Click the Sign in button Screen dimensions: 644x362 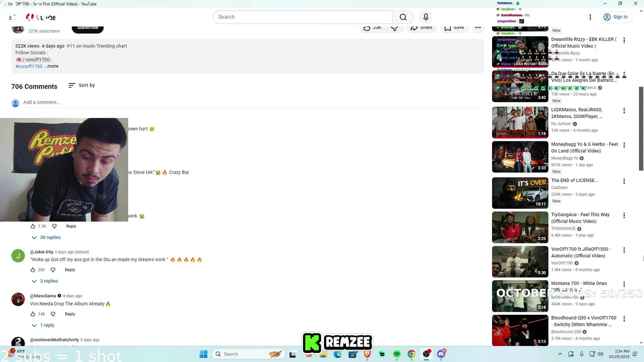point(615,17)
